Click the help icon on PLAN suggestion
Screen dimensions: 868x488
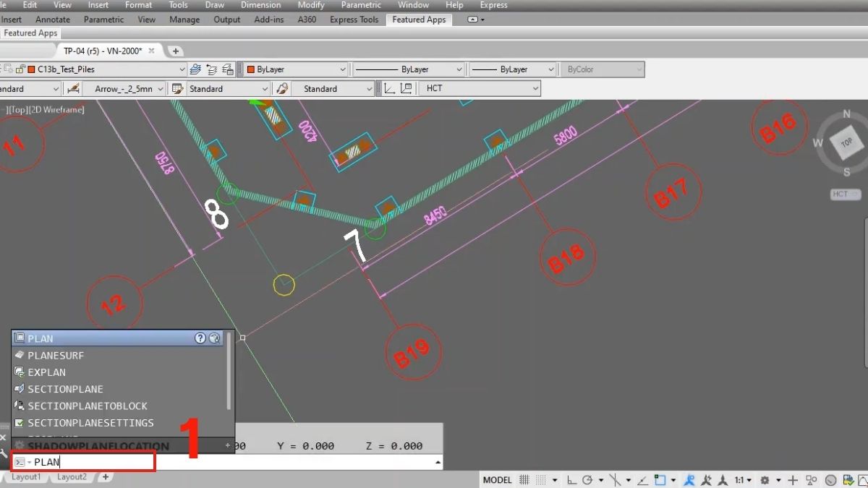pos(200,338)
